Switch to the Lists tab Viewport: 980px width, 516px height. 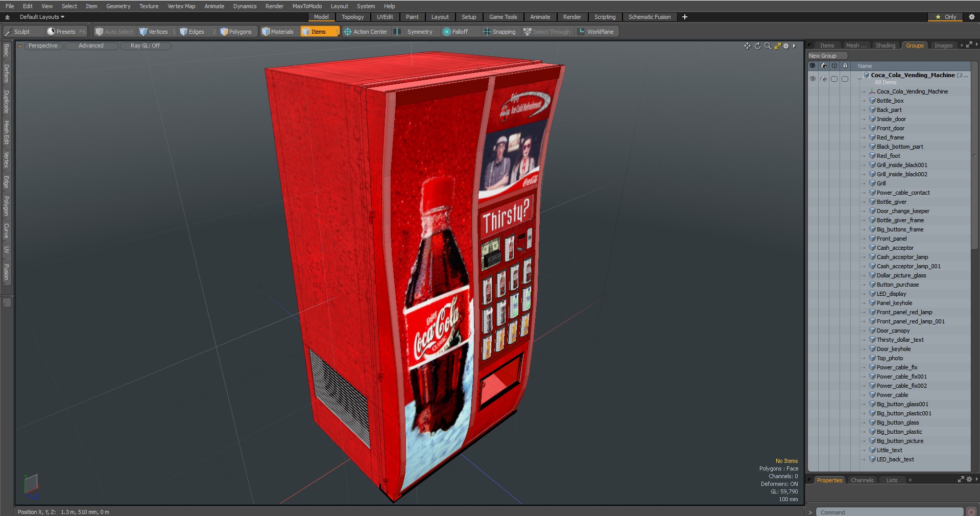coord(892,480)
